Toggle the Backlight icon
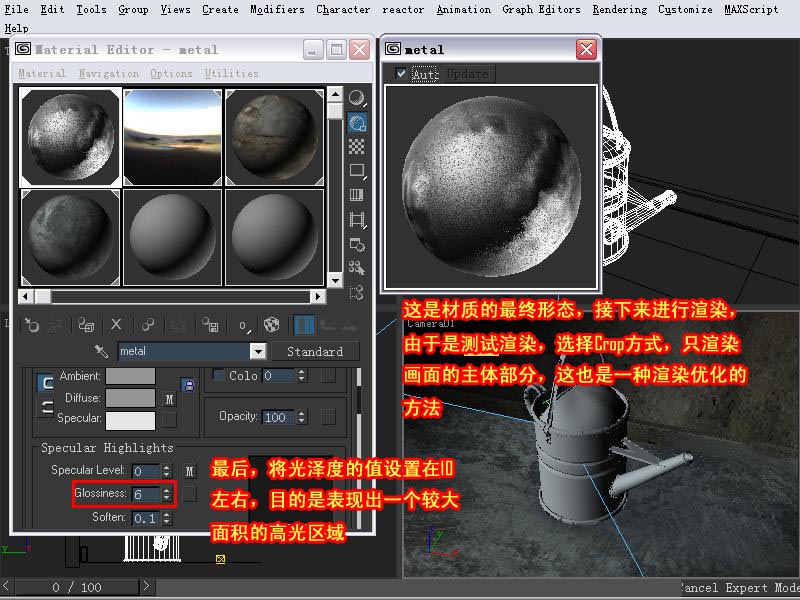The width and height of the screenshot is (800, 600). [x=357, y=122]
